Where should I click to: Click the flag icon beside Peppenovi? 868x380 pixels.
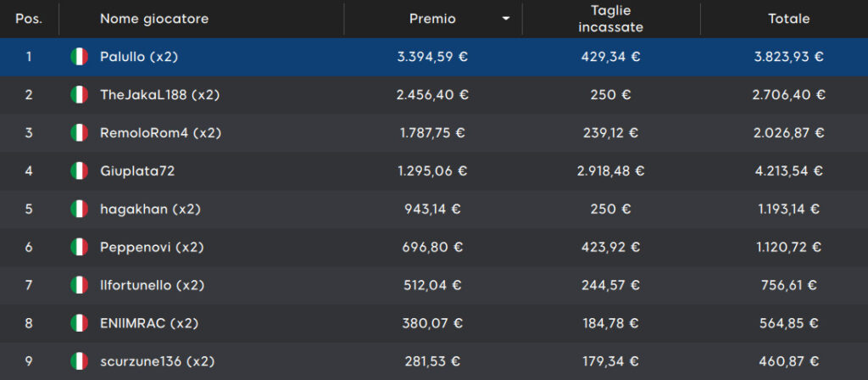[x=79, y=247]
